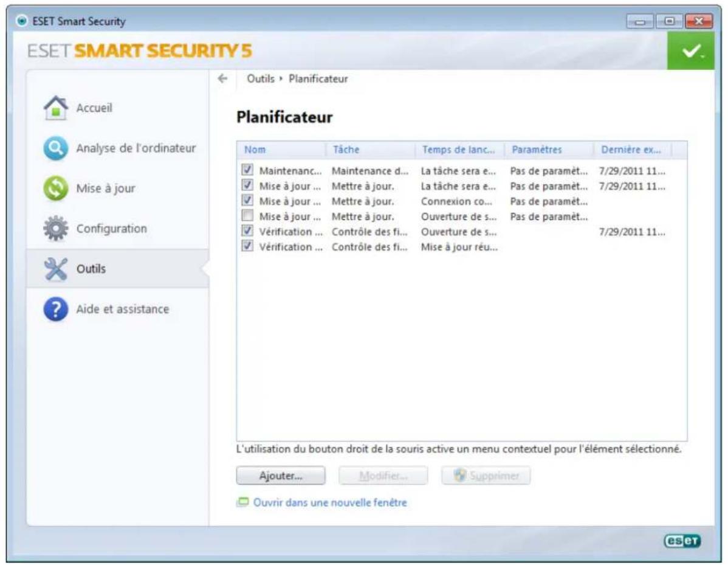Select the Maintenance d... task cell
Viewport: 728px width, 565px height.
click(370, 171)
